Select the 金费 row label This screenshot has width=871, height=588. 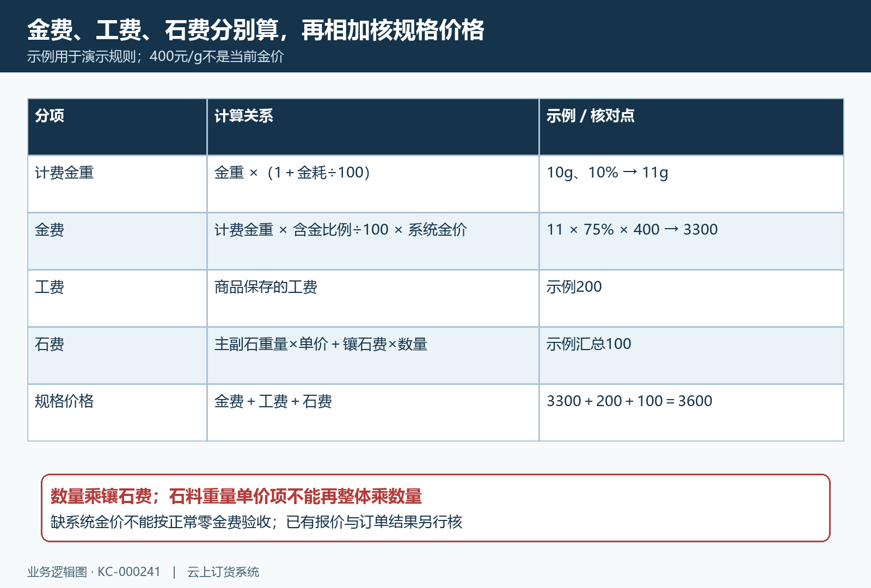(50, 230)
